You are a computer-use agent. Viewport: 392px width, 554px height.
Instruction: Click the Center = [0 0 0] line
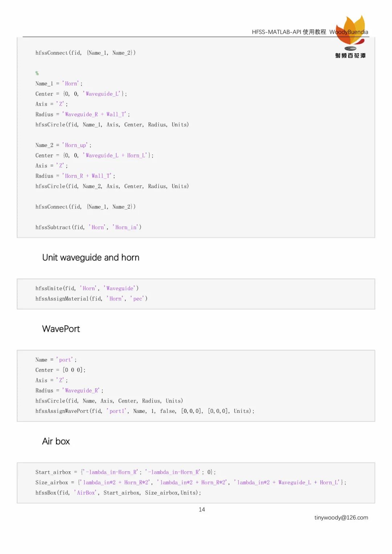(x=60, y=370)
